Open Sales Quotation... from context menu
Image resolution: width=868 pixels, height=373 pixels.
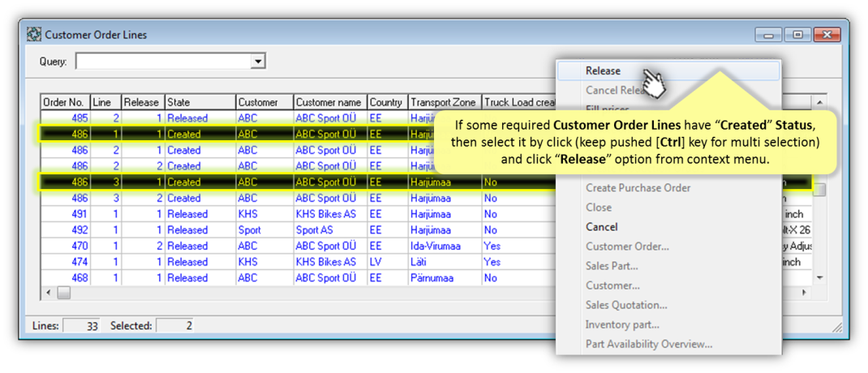626,305
